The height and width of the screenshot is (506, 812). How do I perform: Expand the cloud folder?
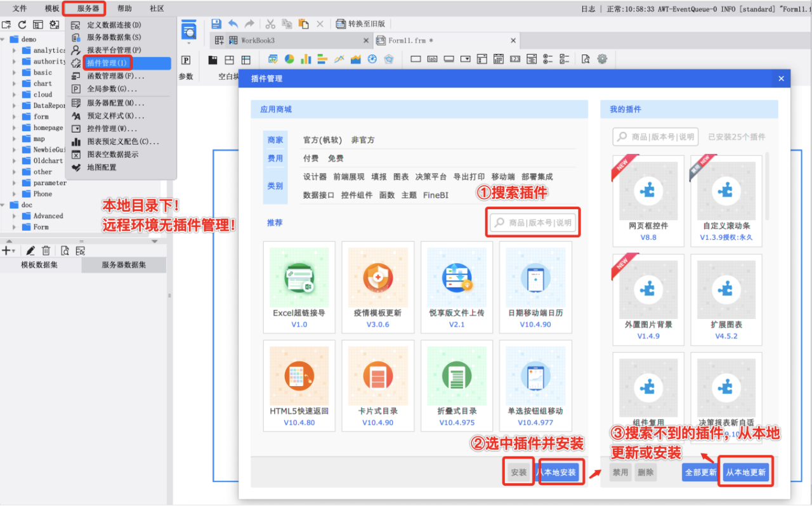14,94
